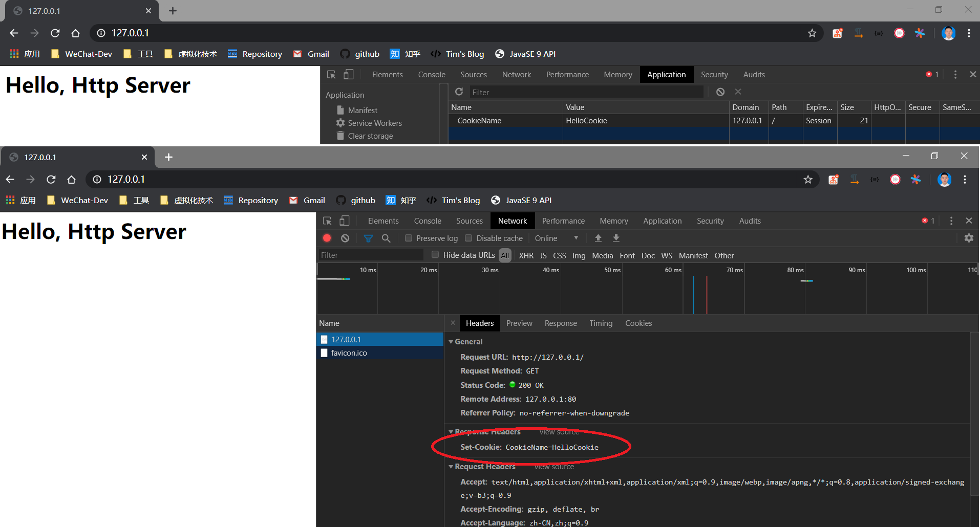This screenshot has height=527, width=980.
Task: Clear the network log with the clear icon
Action: [345, 238]
